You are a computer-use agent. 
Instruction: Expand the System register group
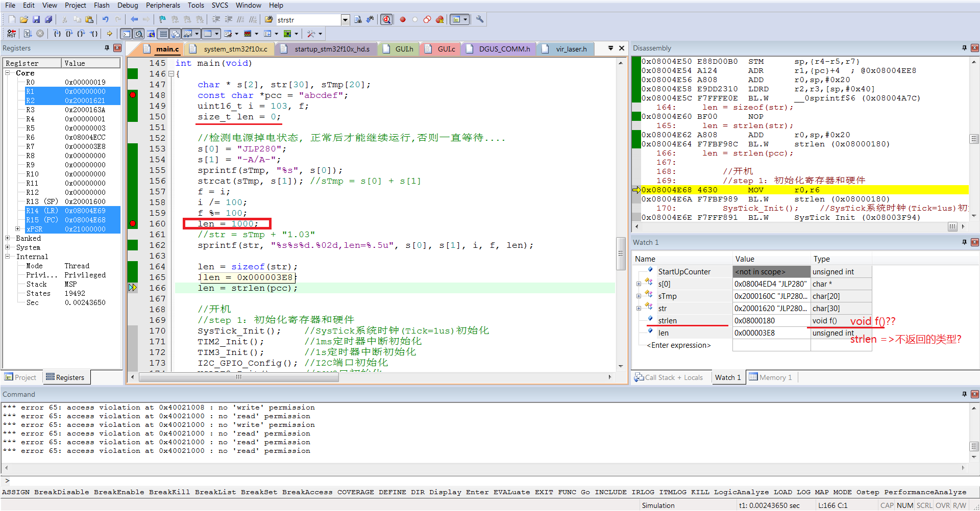(8, 247)
